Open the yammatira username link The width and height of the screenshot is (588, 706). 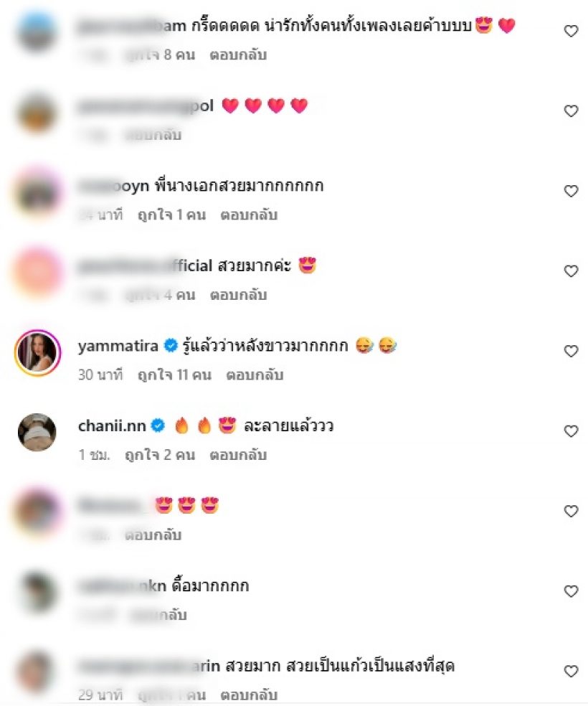click(x=118, y=346)
